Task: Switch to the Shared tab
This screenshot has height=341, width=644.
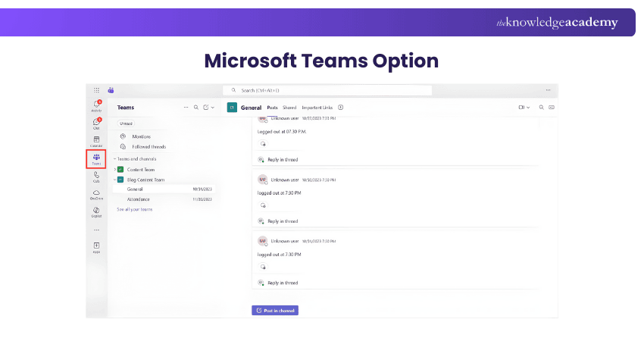Action: [289, 108]
